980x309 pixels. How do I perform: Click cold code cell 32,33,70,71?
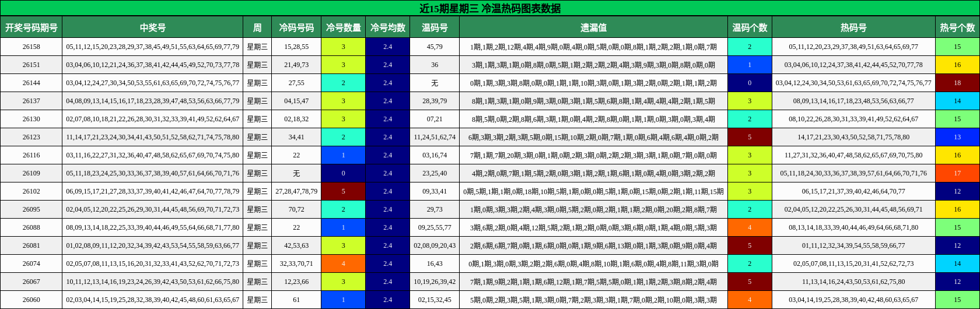296,264
